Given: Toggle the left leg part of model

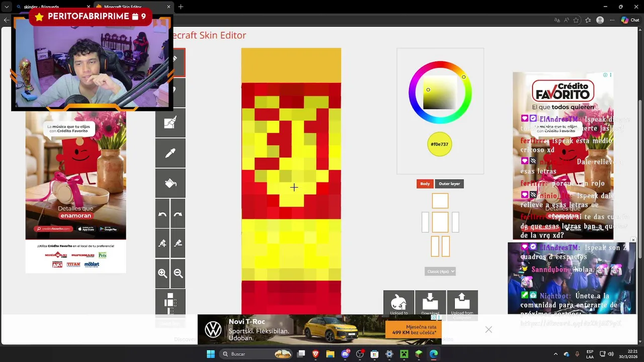Looking at the screenshot, I should (x=436, y=246).
